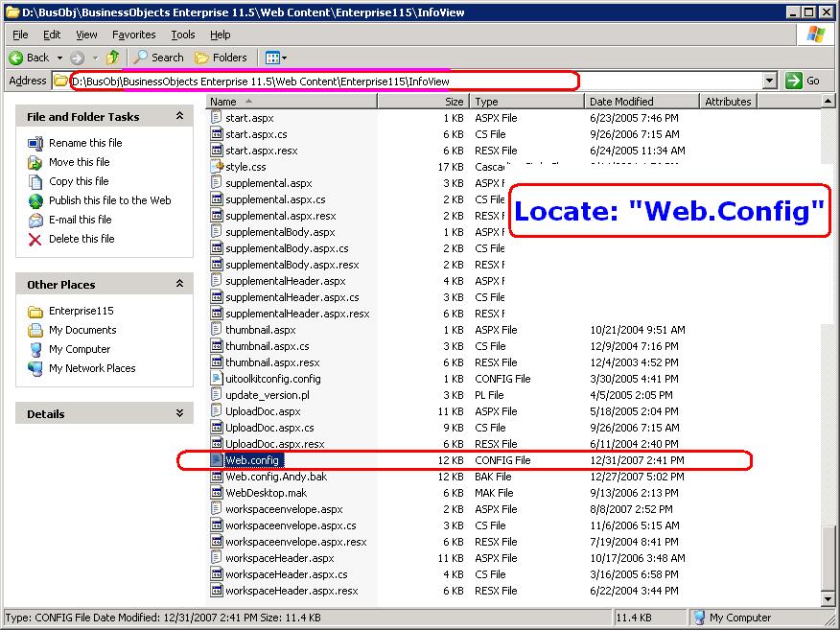Click the Delete this file red X icon
This screenshot has width=840, height=630.
(x=35, y=240)
